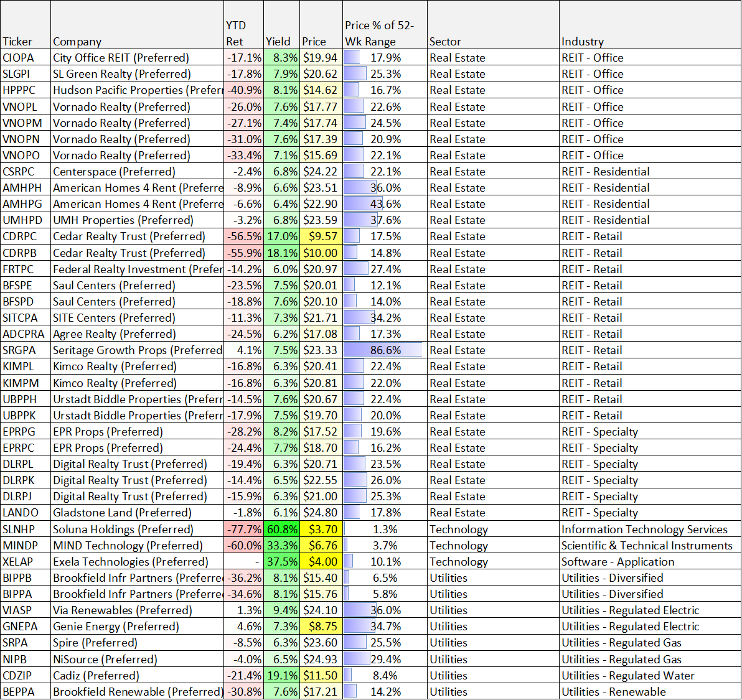
Task: Click the AMHPH ticker cell
Action: coord(26,188)
